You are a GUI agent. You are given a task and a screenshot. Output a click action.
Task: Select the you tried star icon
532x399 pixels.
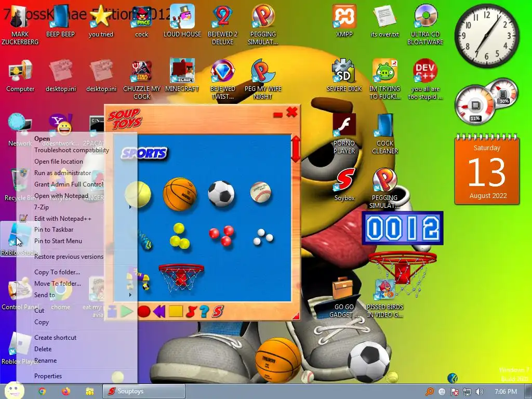101,21
